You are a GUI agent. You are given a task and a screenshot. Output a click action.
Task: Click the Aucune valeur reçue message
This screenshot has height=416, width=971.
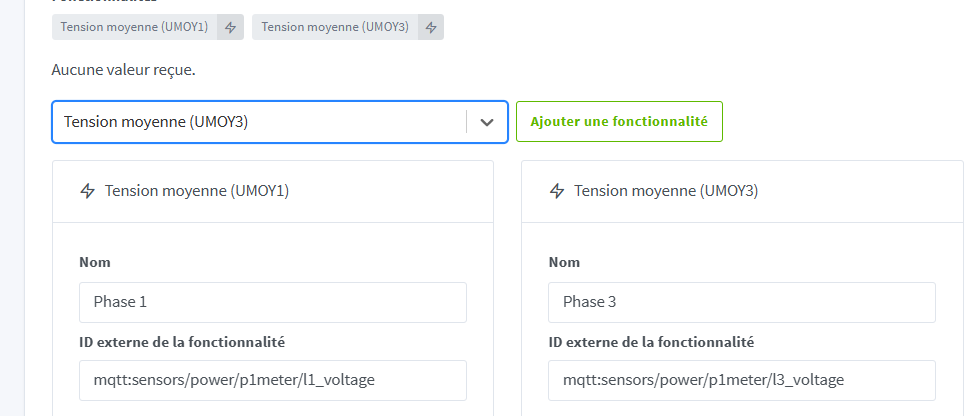[x=122, y=71]
